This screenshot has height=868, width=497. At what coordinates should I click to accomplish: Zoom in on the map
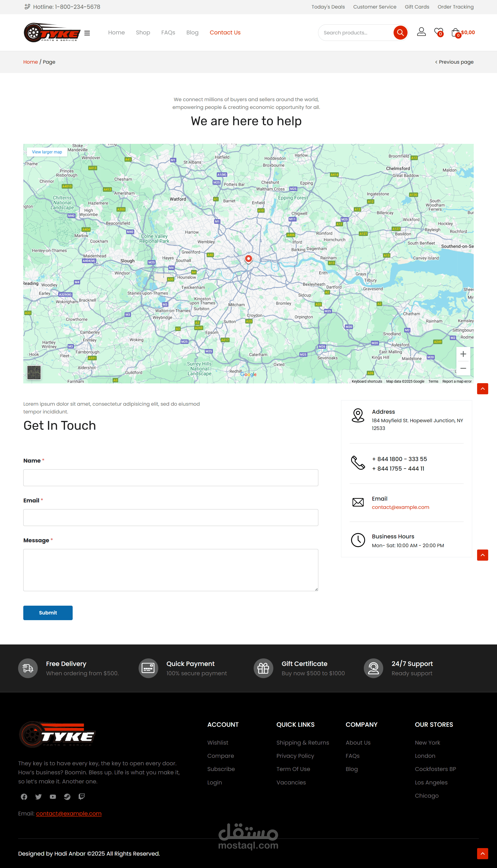pos(463,354)
